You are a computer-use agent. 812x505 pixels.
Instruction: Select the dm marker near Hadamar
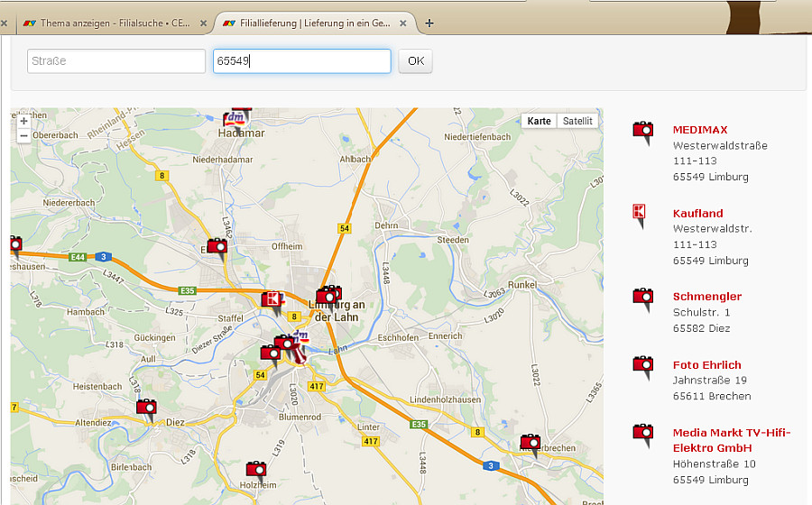point(235,119)
